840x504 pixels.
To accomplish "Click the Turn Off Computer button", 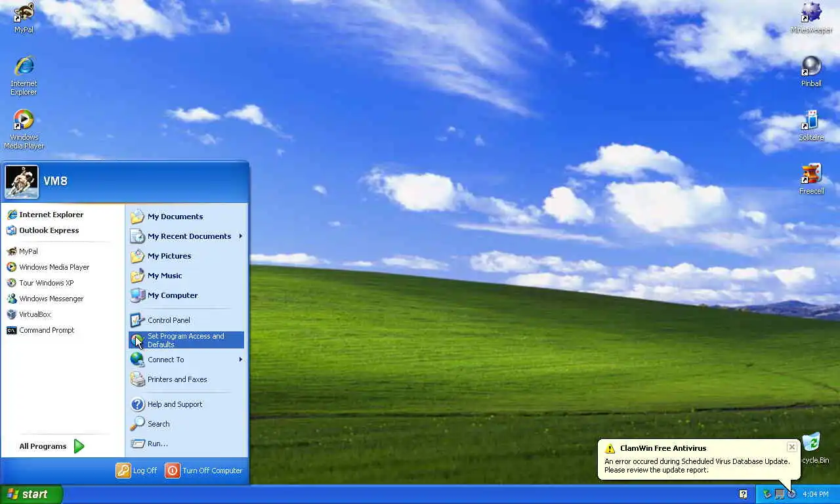I will click(x=203, y=471).
